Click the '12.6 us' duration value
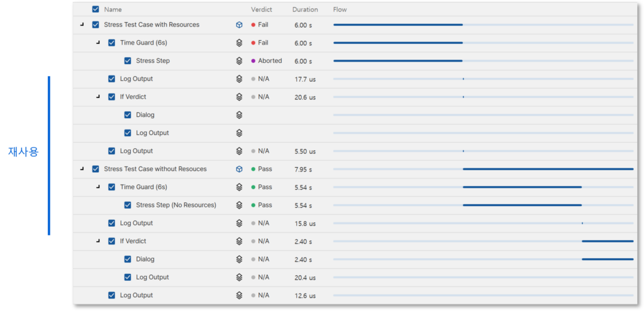The width and height of the screenshot is (644, 311). [305, 296]
